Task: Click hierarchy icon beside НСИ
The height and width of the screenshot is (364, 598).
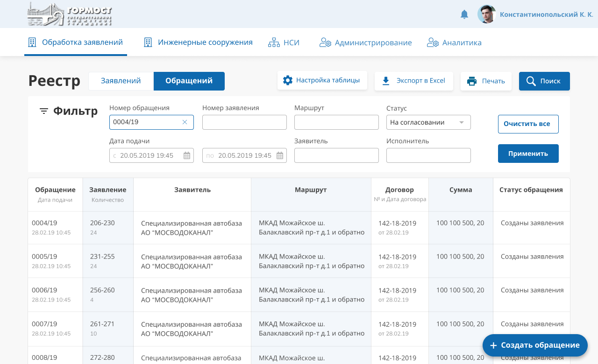Action: [x=274, y=42]
